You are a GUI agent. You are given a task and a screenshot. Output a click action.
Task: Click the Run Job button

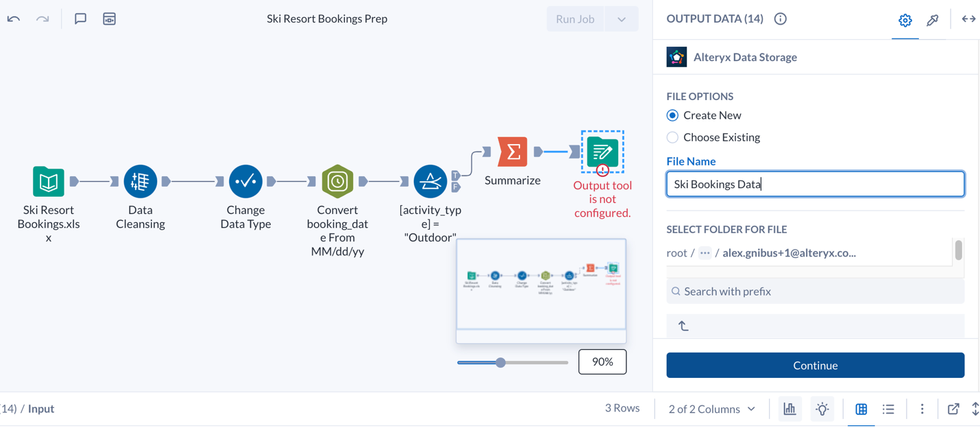pos(575,19)
